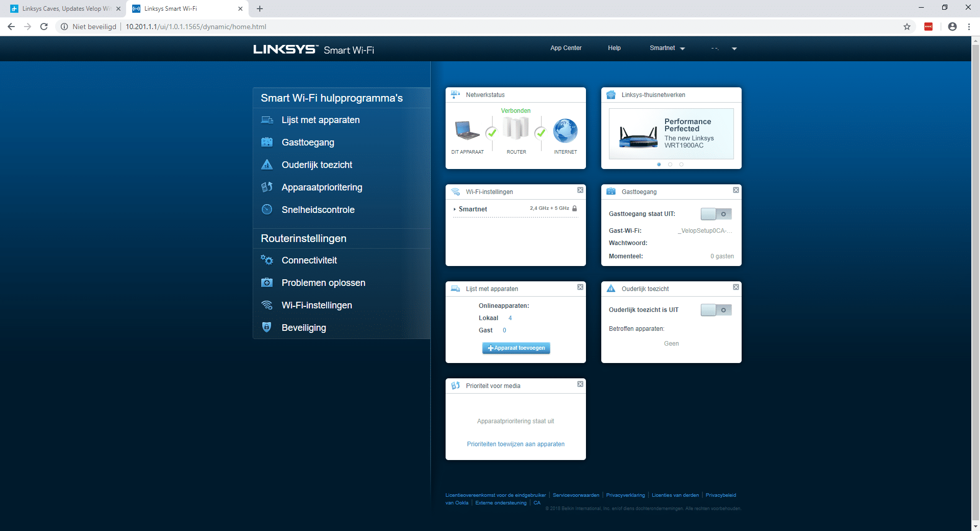Image resolution: width=980 pixels, height=531 pixels.
Task: Click the lock icon beside Smartnet network
Action: click(575, 208)
